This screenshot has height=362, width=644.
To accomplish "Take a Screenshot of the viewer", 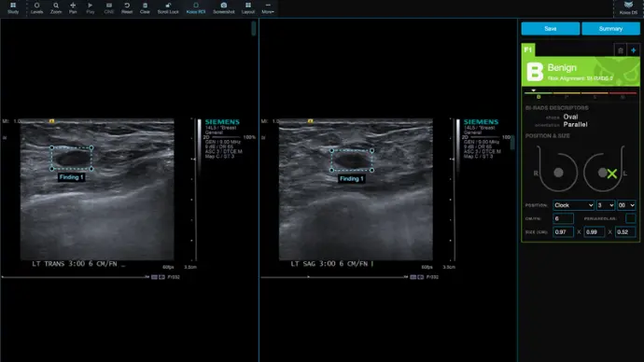I will click(x=224, y=7).
